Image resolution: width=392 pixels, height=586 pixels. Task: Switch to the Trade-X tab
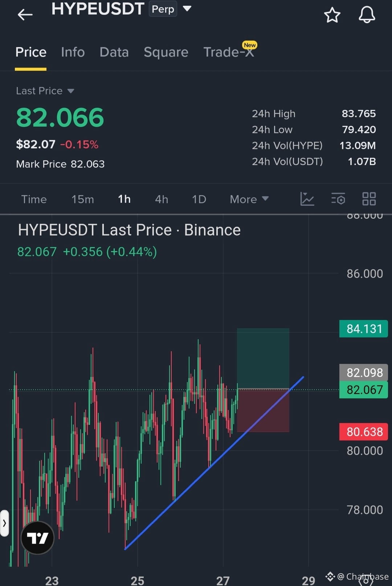(x=229, y=52)
